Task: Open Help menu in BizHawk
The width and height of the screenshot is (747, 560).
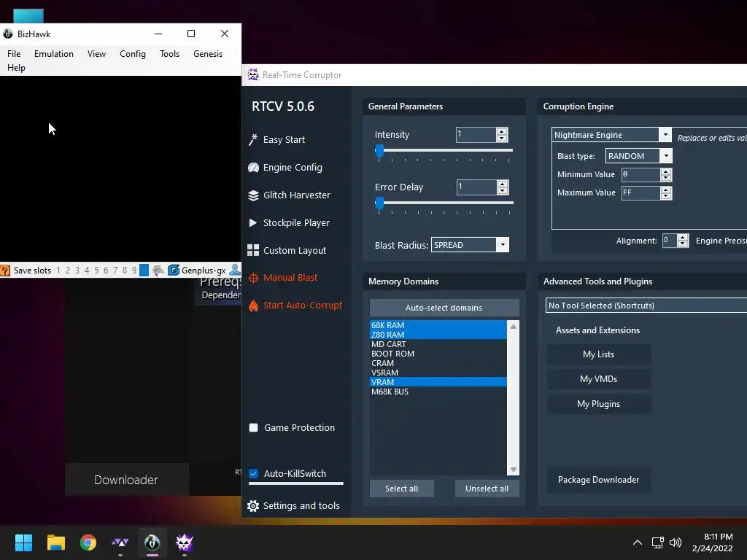Action: point(16,68)
